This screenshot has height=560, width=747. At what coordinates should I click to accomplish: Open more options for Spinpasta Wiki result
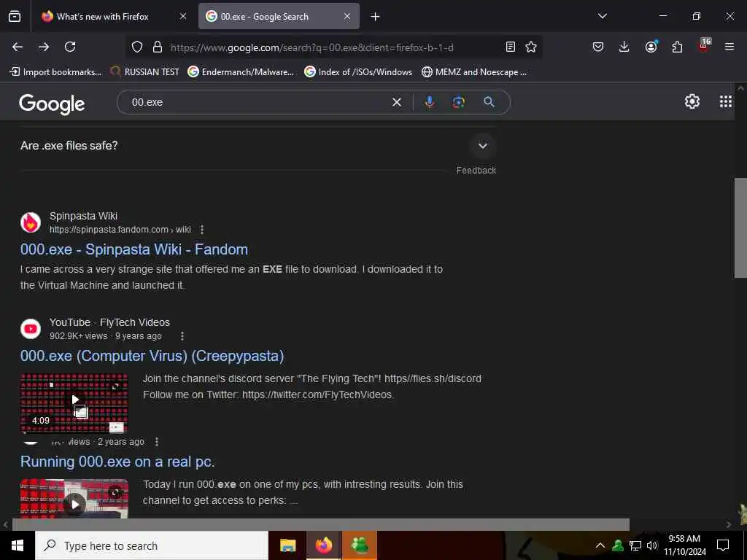point(202,230)
